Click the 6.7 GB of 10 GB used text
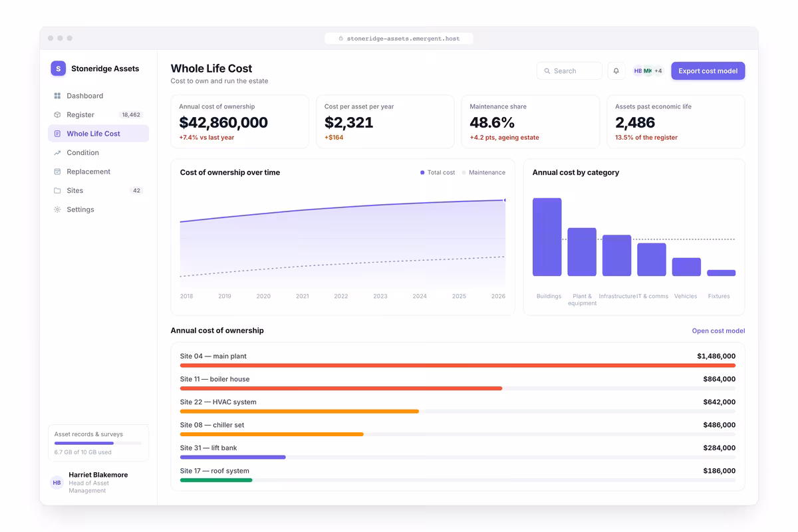The height and width of the screenshot is (532, 798). pyautogui.click(x=83, y=452)
